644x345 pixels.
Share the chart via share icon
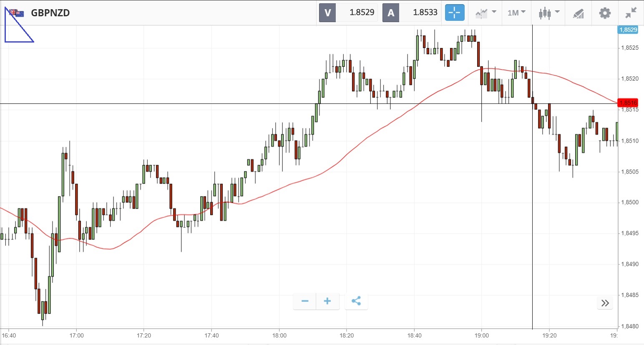coord(356,301)
